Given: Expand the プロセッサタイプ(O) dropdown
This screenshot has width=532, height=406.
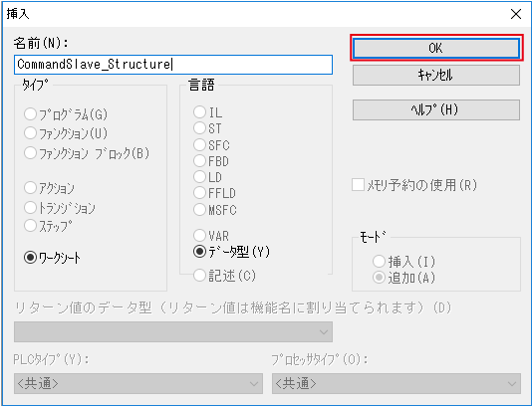Looking at the screenshot, I should (397, 383).
